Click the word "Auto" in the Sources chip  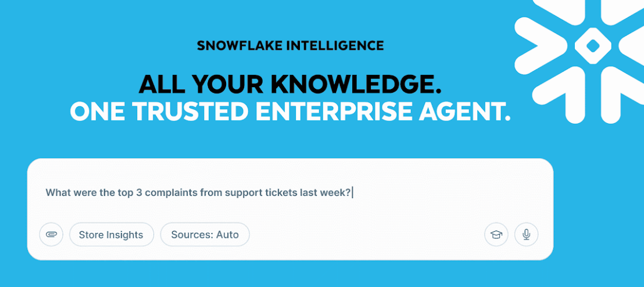coord(227,235)
